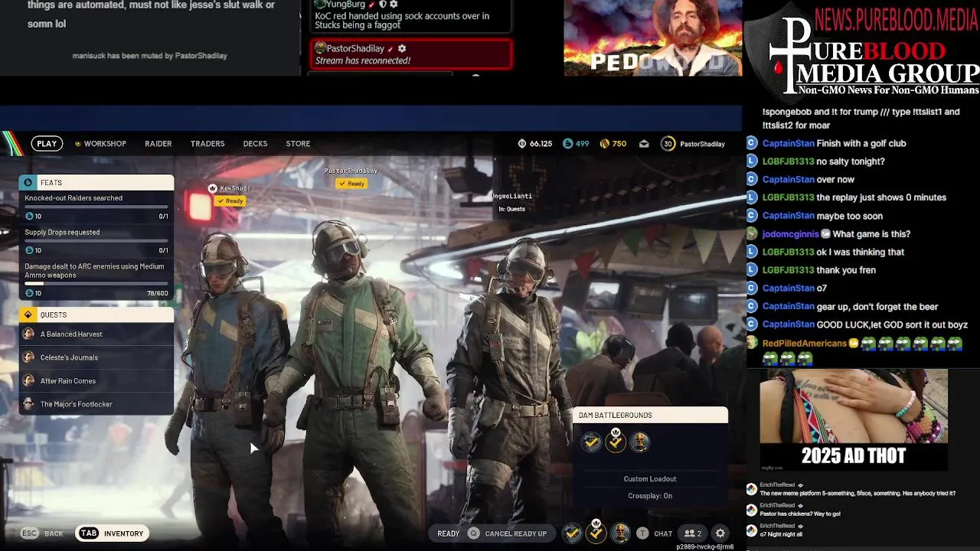Open the CHAT button
This screenshot has height=551, width=980.
click(663, 533)
